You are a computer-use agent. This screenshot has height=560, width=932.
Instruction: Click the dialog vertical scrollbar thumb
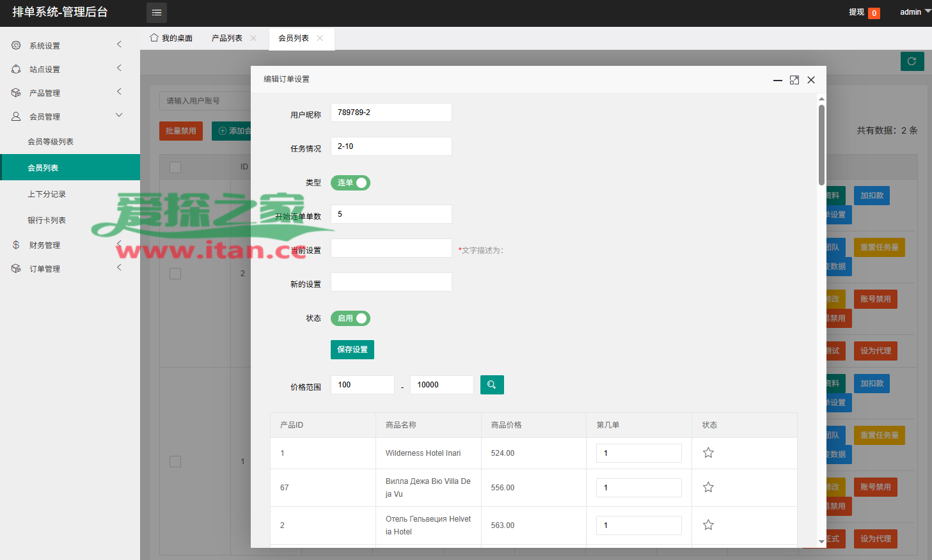(x=821, y=144)
